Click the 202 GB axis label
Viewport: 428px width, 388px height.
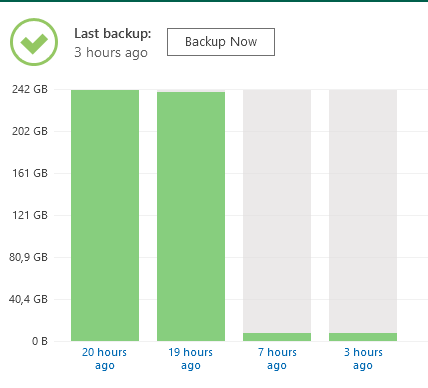pyautogui.click(x=30, y=131)
